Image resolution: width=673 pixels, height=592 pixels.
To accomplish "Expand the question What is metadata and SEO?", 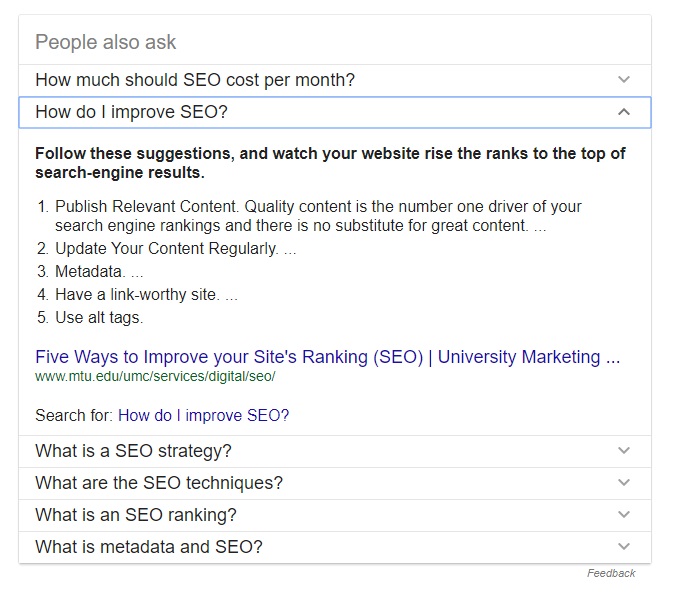I will (x=335, y=547).
